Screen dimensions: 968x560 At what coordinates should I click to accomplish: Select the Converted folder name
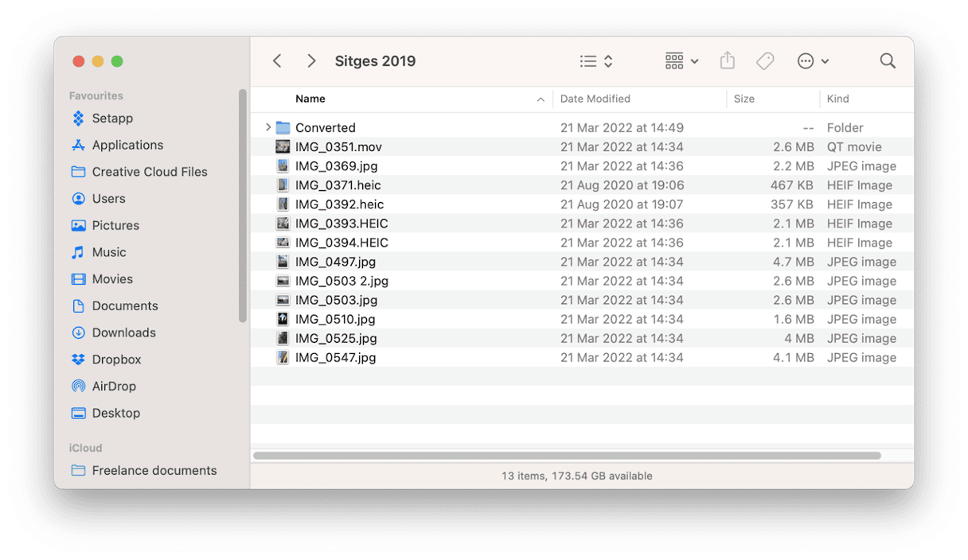click(x=326, y=127)
